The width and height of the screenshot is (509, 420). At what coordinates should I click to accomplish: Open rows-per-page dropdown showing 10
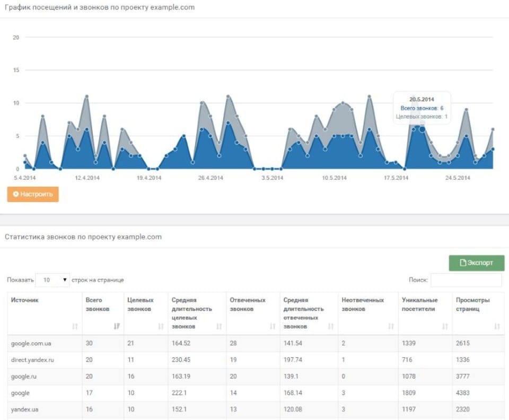tap(52, 280)
